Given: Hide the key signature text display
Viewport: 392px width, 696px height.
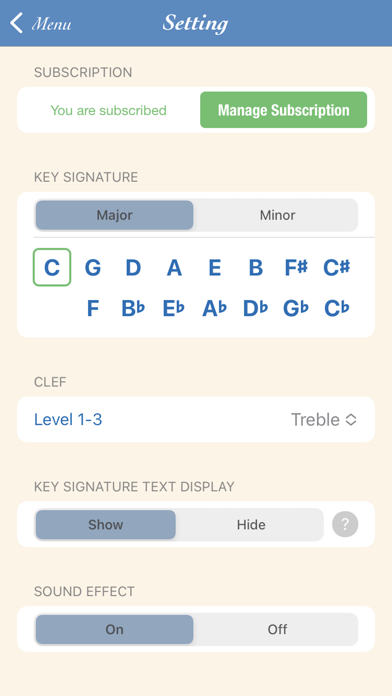Looking at the screenshot, I should point(251,525).
